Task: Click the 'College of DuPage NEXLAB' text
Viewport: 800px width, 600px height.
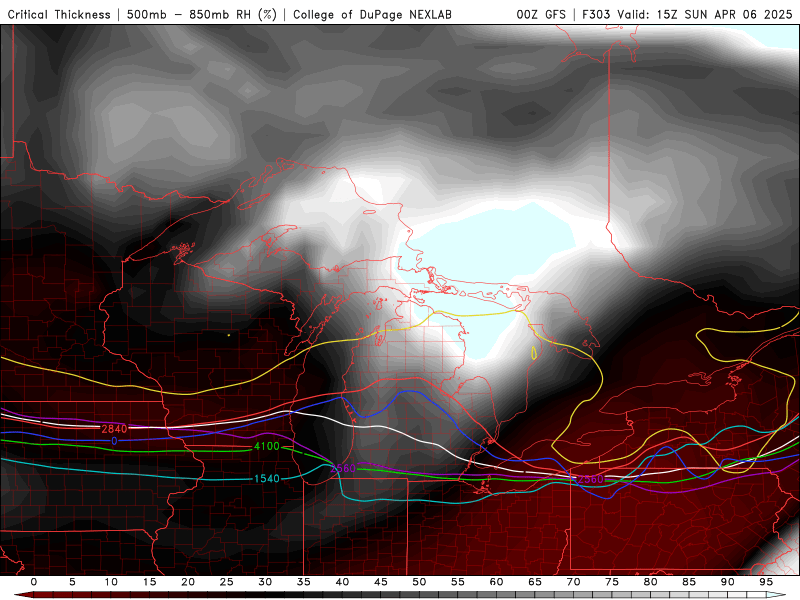Action: [372, 15]
